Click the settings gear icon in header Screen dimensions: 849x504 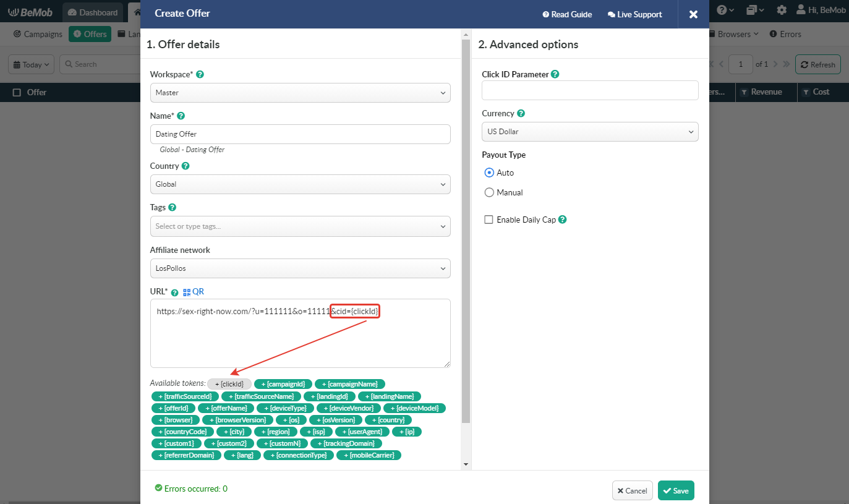[782, 11]
